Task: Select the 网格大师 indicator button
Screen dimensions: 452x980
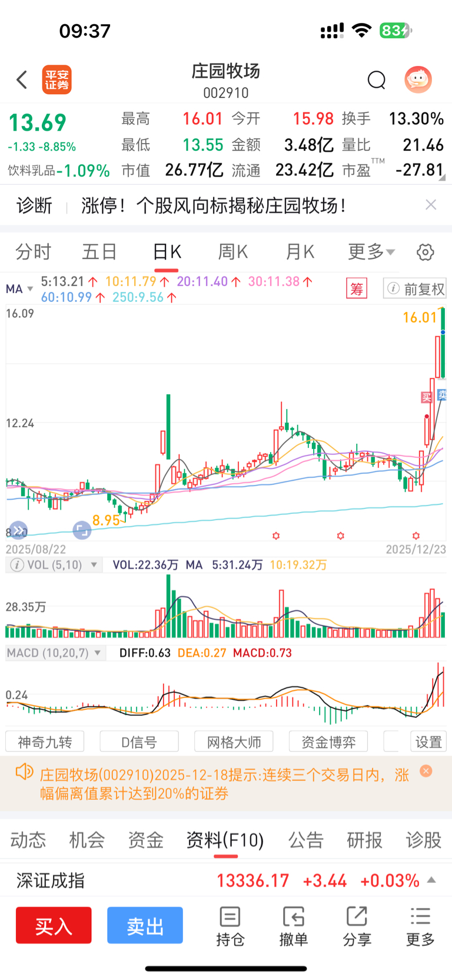Action: [x=234, y=742]
